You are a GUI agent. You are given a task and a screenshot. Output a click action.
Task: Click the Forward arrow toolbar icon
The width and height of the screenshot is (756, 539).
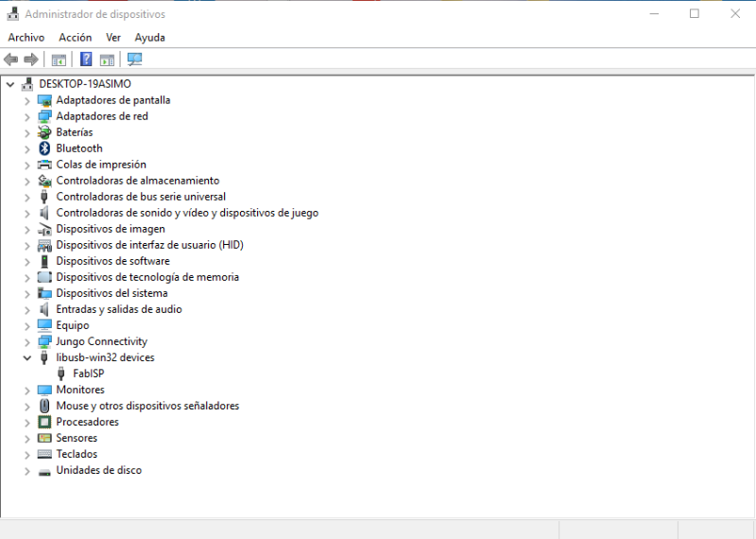coord(31,60)
